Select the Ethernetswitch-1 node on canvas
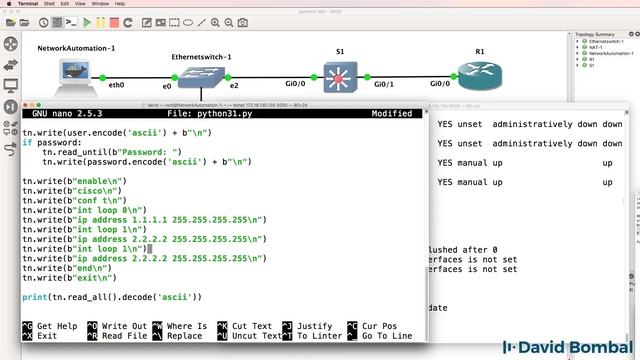The image size is (640, 360). 201,78
